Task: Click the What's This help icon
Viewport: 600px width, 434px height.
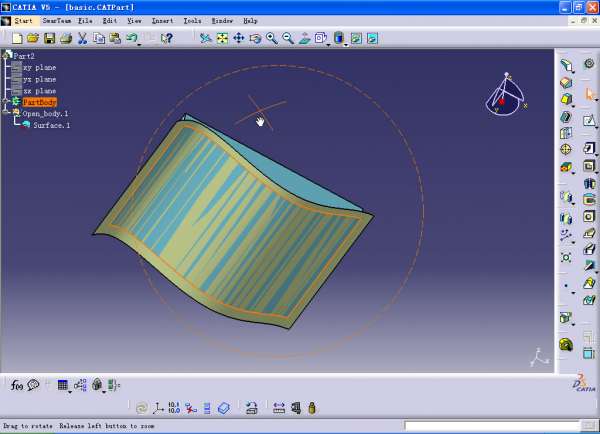Action: [x=166, y=38]
